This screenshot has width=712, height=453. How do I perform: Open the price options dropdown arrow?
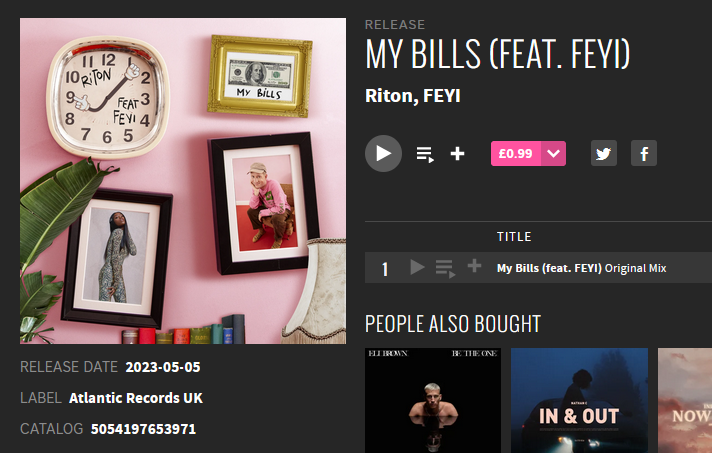coord(553,153)
